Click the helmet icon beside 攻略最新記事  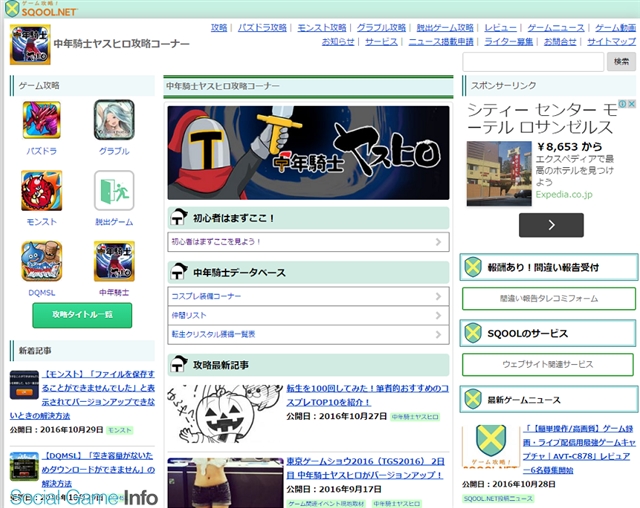point(178,364)
